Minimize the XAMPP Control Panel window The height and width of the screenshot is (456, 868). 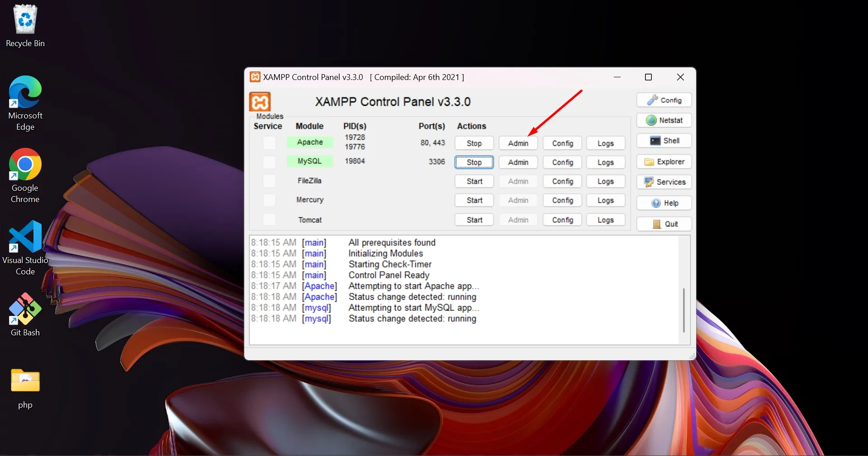617,77
